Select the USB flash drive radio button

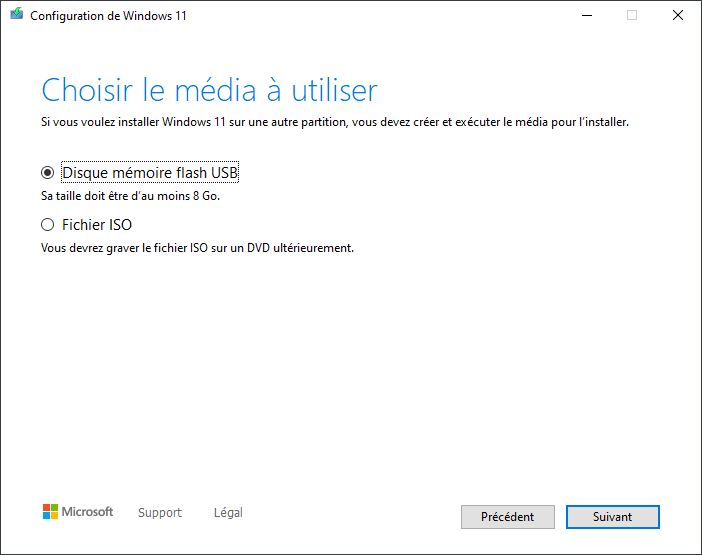[x=48, y=173]
